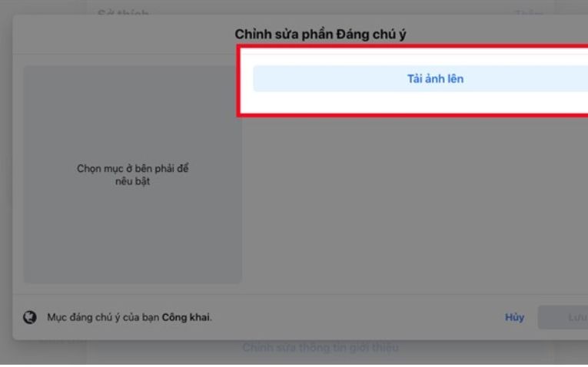Screen dimensions: 588x367
Task: Click the faded Sở thích heading
Action: tap(123, 13)
